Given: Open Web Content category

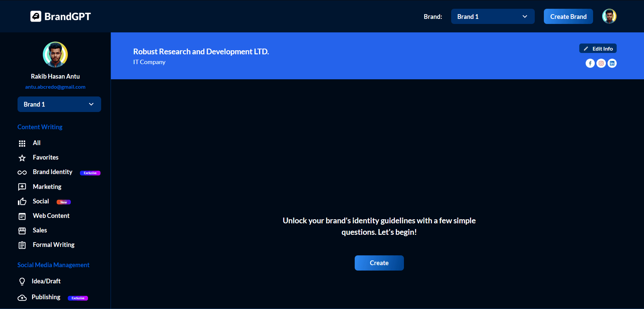Looking at the screenshot, I should [51, 216].
